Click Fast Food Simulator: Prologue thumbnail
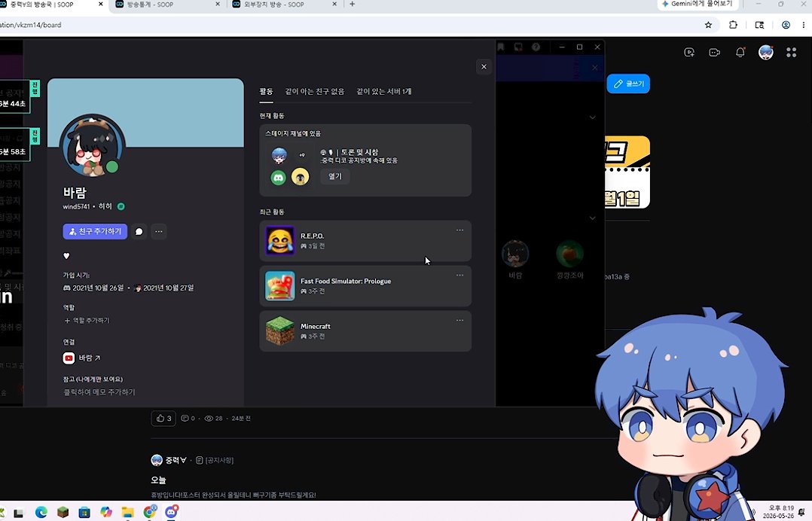The height and width of the screenshot is (521, 812). point(279,285)
